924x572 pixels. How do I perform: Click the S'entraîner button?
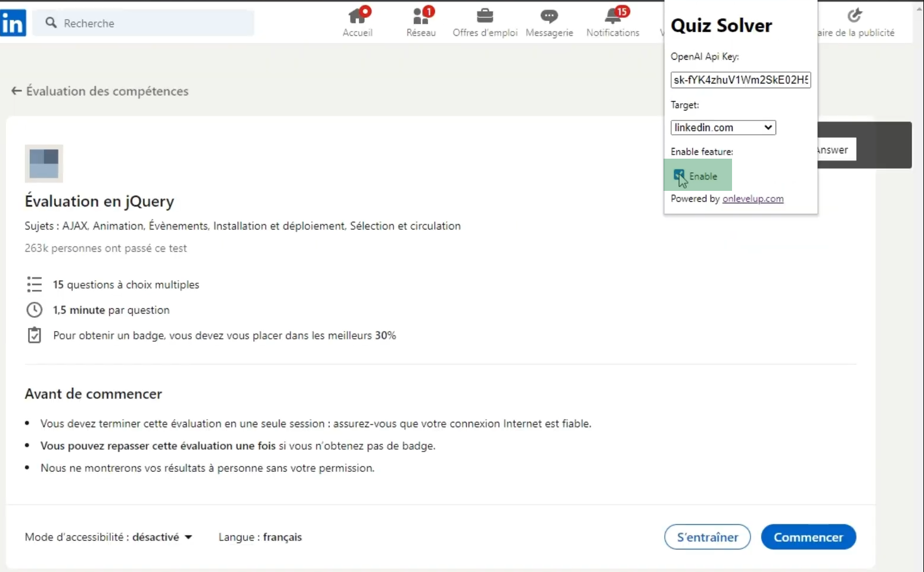[707, 537]
